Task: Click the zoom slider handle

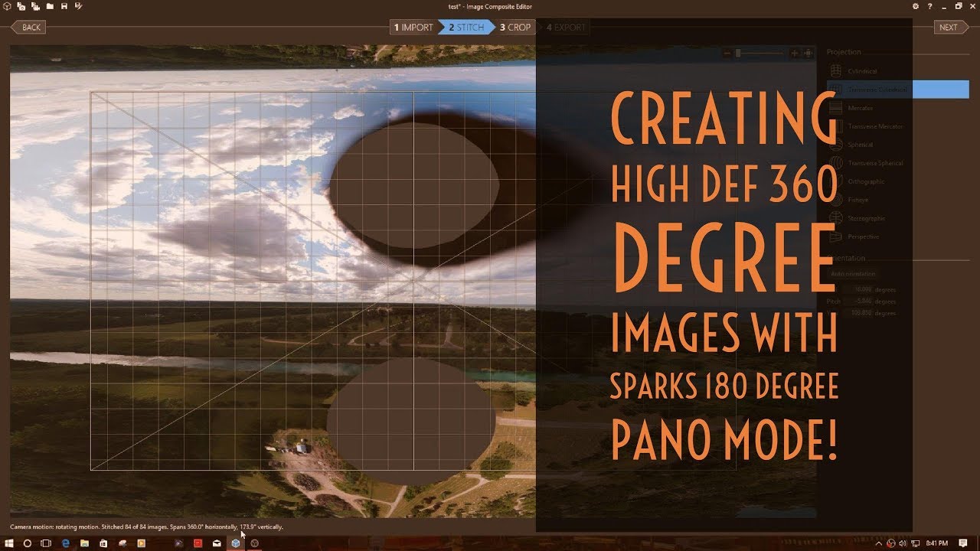Action: (738, 53)
